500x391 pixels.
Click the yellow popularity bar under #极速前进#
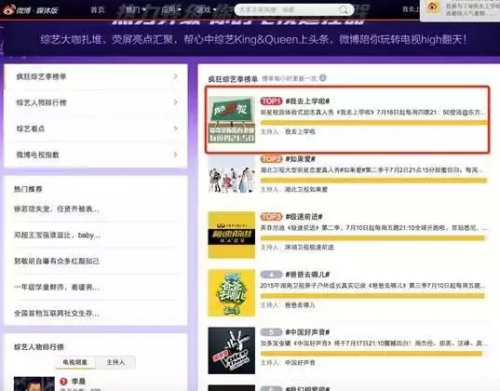[373, 238]
